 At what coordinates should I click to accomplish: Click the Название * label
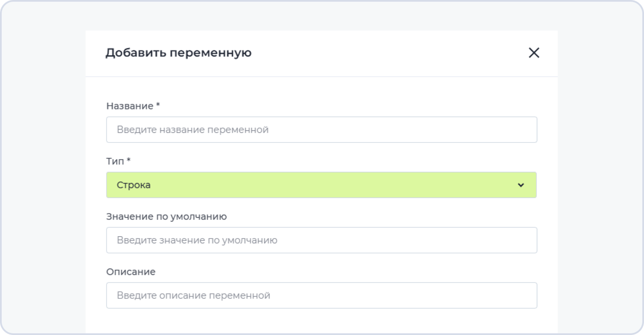130,106
